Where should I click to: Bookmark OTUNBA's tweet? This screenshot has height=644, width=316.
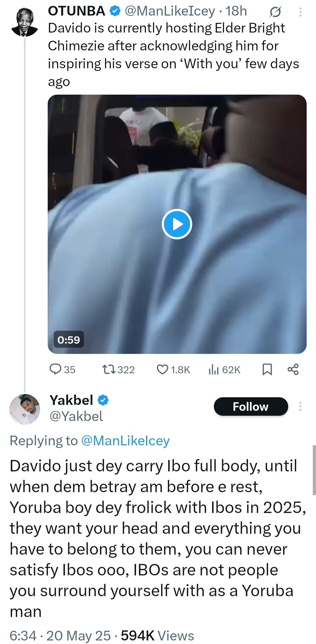coord(267,369)
